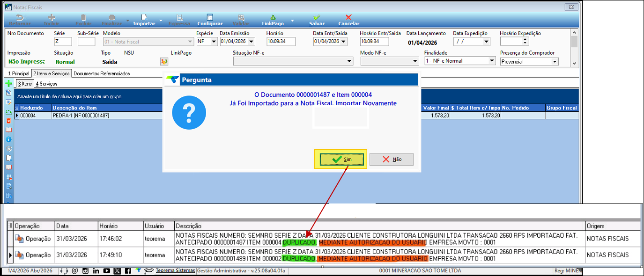Click the Incluir plus toolbar button
The image size is (644, 276).
pyautogui.click(x=52, y=20)
